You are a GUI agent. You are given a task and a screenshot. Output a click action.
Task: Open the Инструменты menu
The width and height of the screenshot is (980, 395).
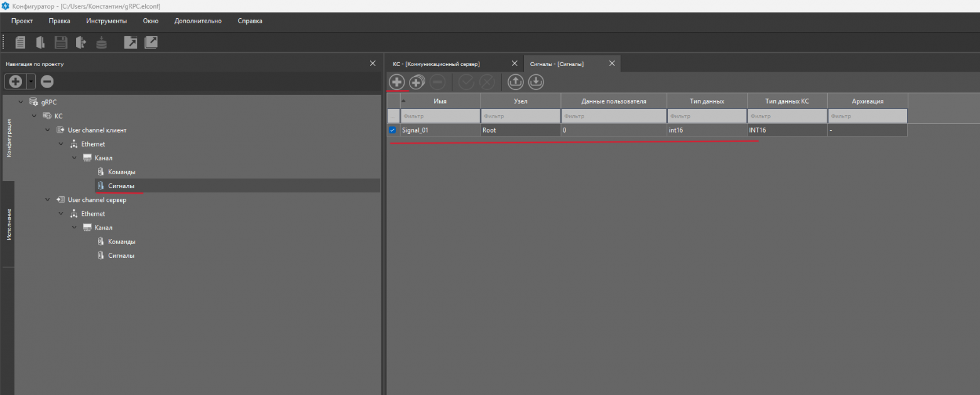pyautogui.click(x=107, y=21)
